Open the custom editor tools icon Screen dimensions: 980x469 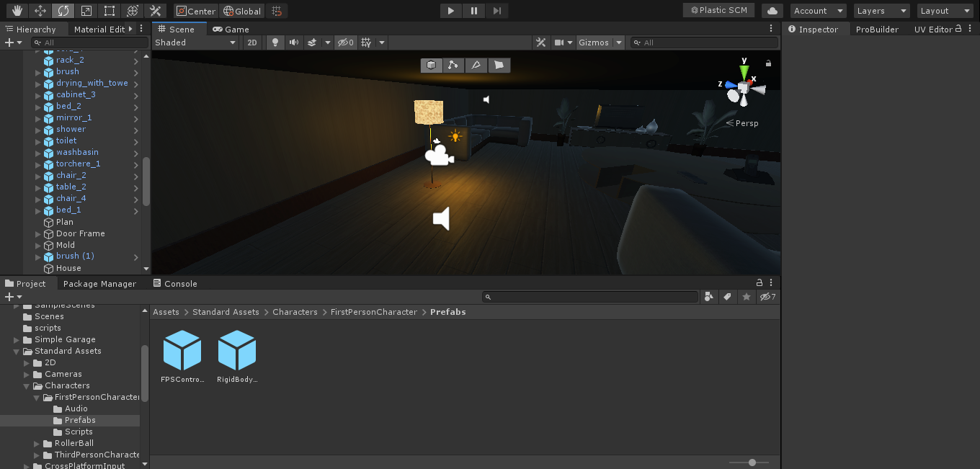click(x=156, y=11)
